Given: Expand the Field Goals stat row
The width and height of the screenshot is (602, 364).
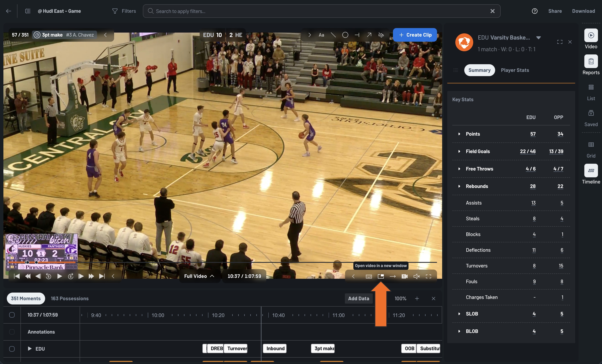Looking at the screenshot, I should coord(459,151).
